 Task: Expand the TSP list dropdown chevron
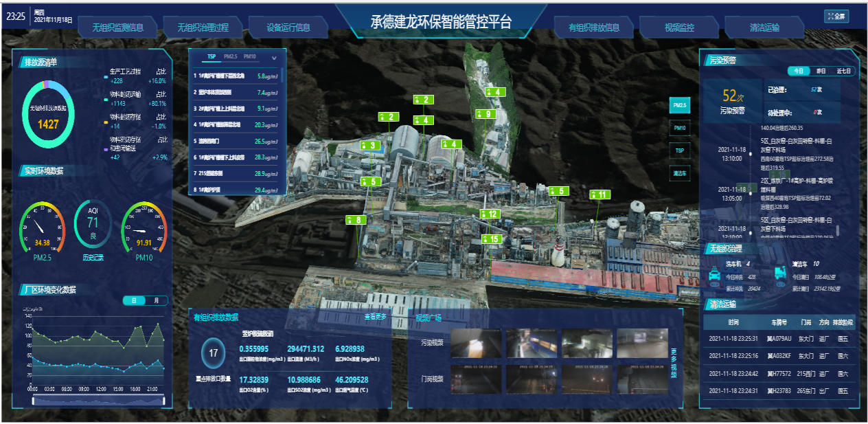pyautogui.click(x=274, y=58)
